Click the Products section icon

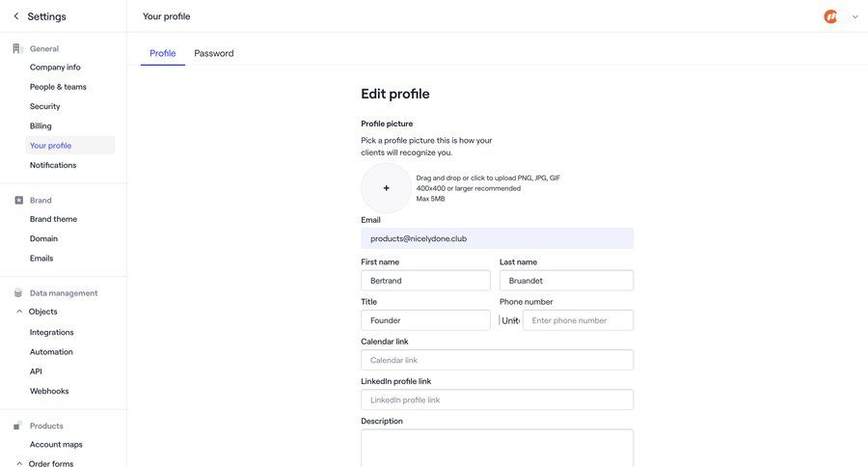pos(17,426)
